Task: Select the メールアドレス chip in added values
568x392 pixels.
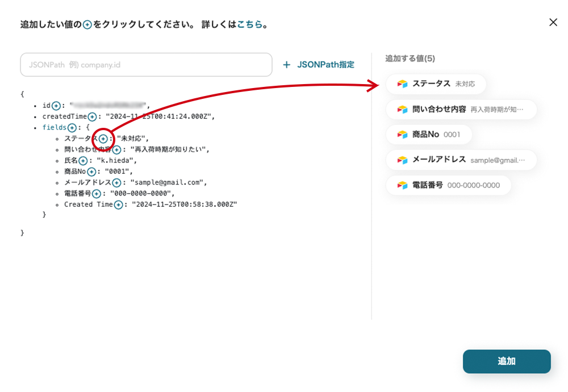Action: coord(461,160)
